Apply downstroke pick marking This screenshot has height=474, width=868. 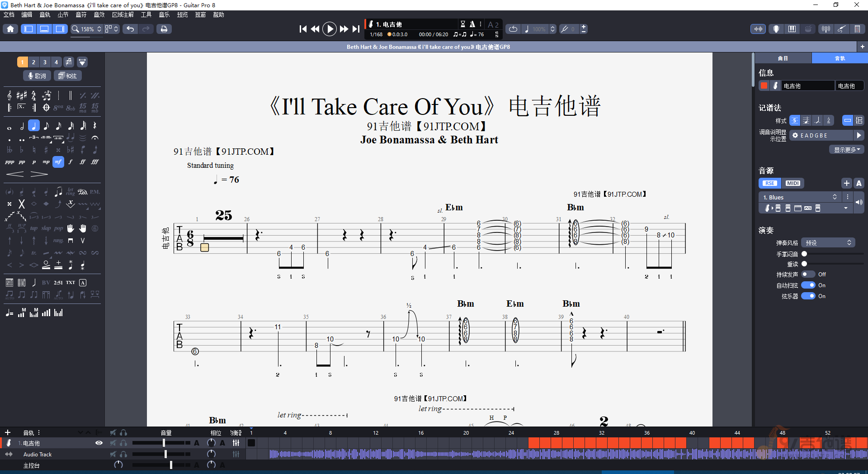tap(71, 241)
